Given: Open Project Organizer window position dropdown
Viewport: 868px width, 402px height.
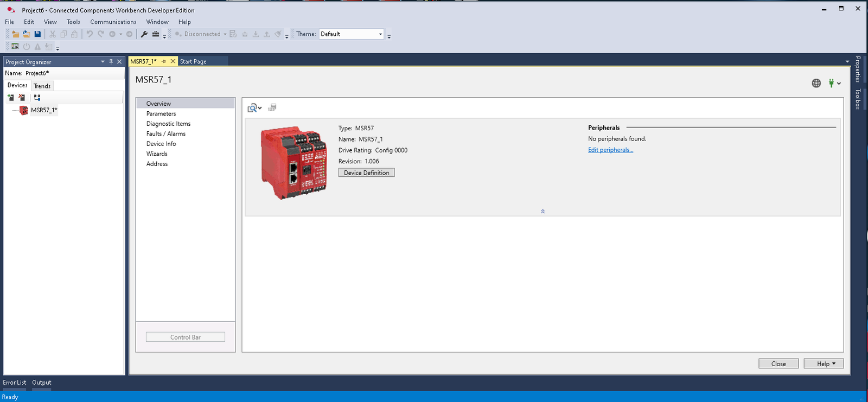Looking at the screenshot, I should coord(103,62).
